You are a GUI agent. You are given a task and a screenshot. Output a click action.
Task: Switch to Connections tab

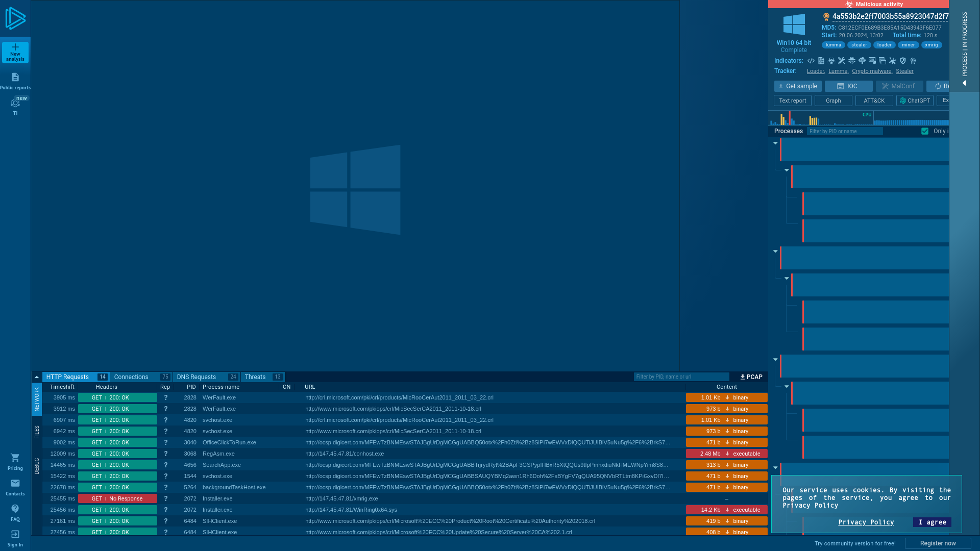[x=141, y=377]
